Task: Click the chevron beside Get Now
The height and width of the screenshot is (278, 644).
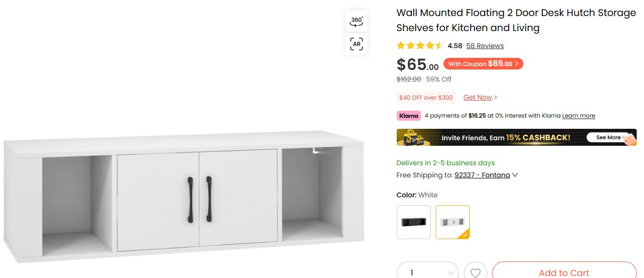Action: tap(496, 97)
